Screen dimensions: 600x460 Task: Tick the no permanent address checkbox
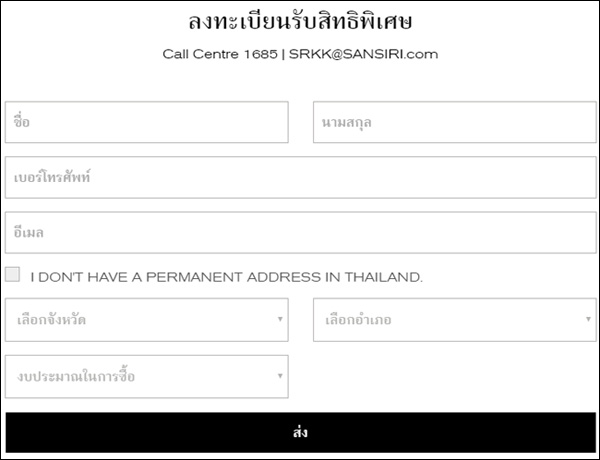(13, 275)
